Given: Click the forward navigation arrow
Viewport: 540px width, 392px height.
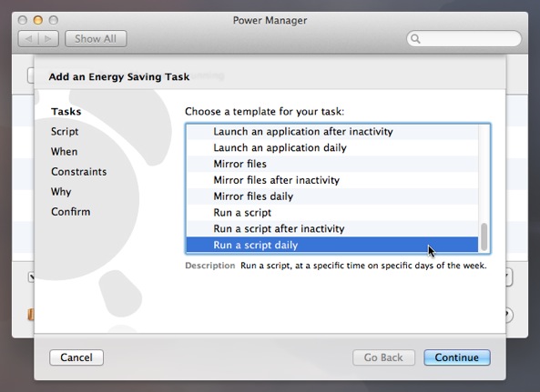Looking at the screenshot, I should tap(48, 39).
